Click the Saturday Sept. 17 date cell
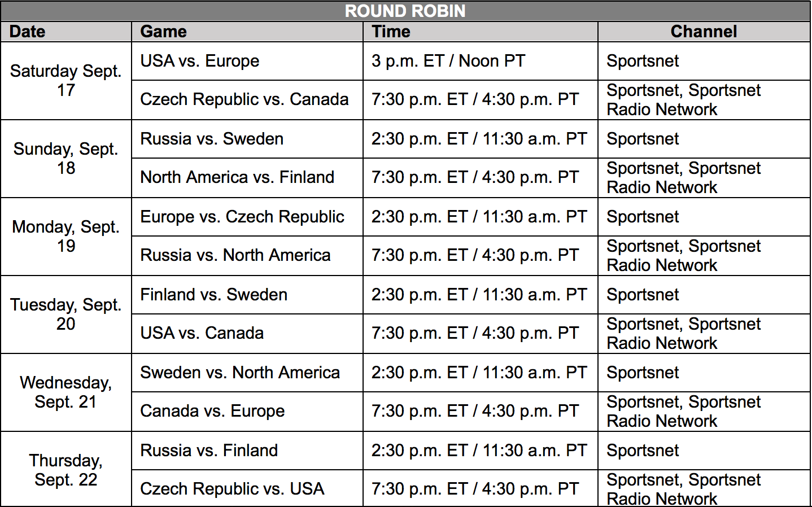Screen dimensions: 812x507 (x=66, y=81)
